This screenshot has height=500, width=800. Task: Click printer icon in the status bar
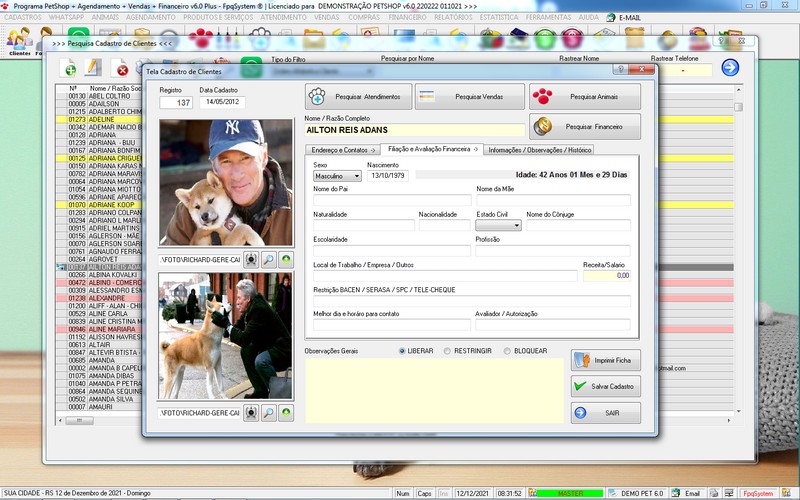pos(714,493)
